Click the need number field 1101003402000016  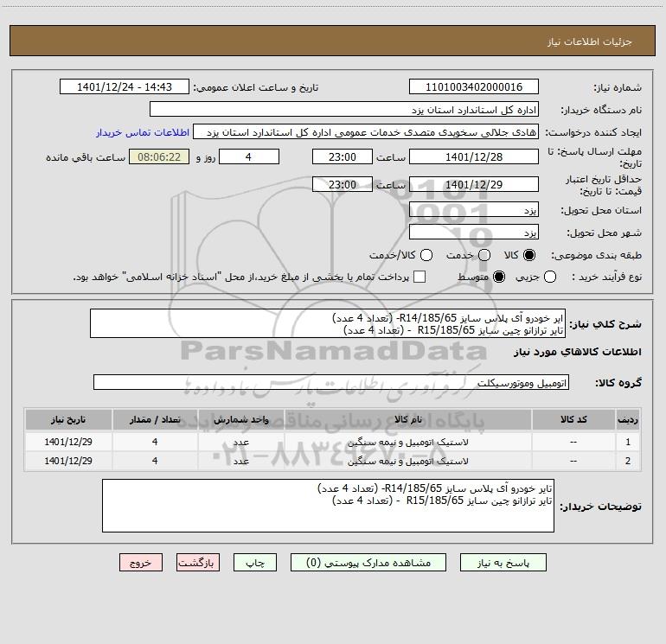(x=474, y=87)
